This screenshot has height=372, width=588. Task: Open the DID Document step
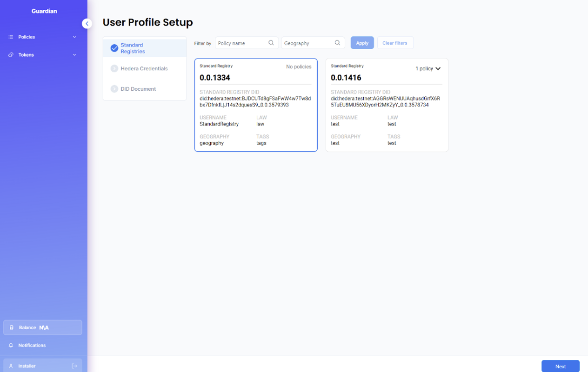[138, 89]
